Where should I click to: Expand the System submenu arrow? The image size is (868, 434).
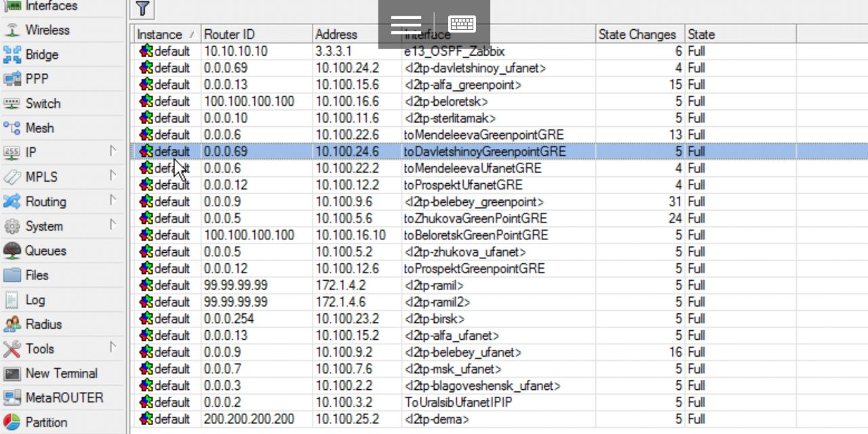pos(113,225)
